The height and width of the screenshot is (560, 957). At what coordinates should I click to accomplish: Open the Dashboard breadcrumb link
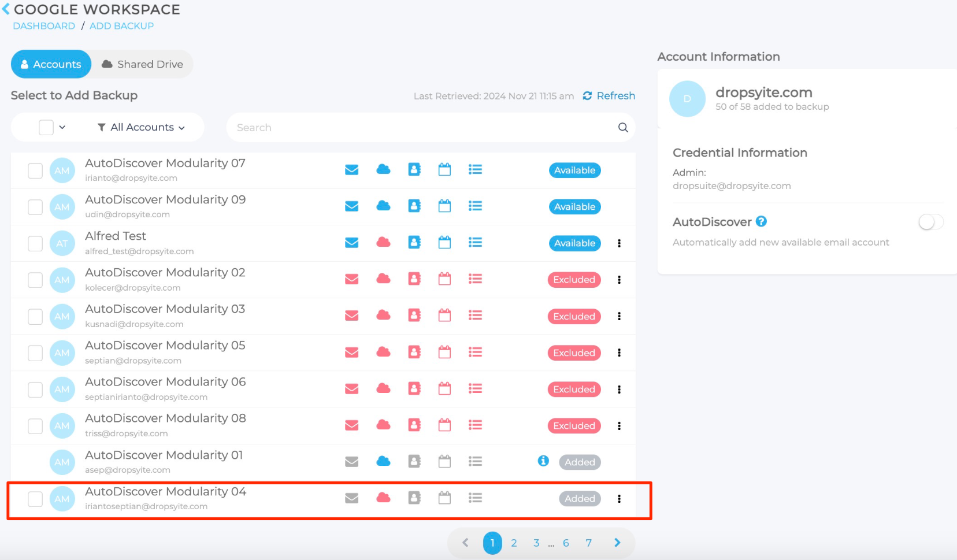[x=44, y=26]
